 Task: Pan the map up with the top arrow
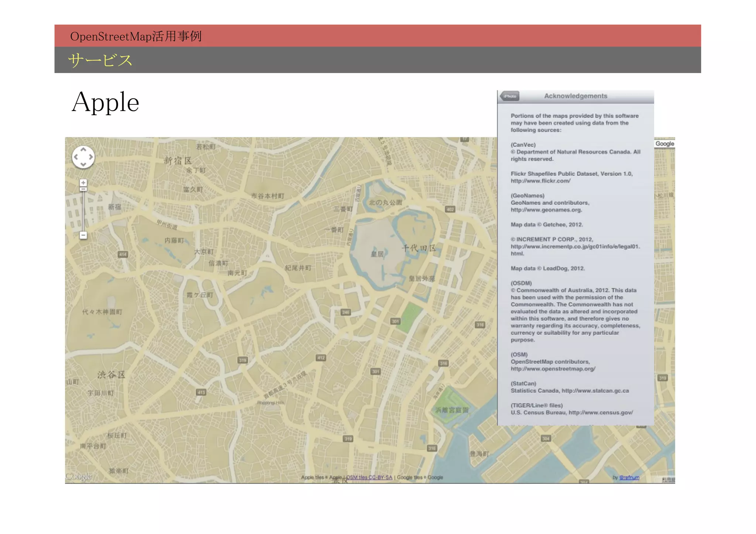coord(83,149)
